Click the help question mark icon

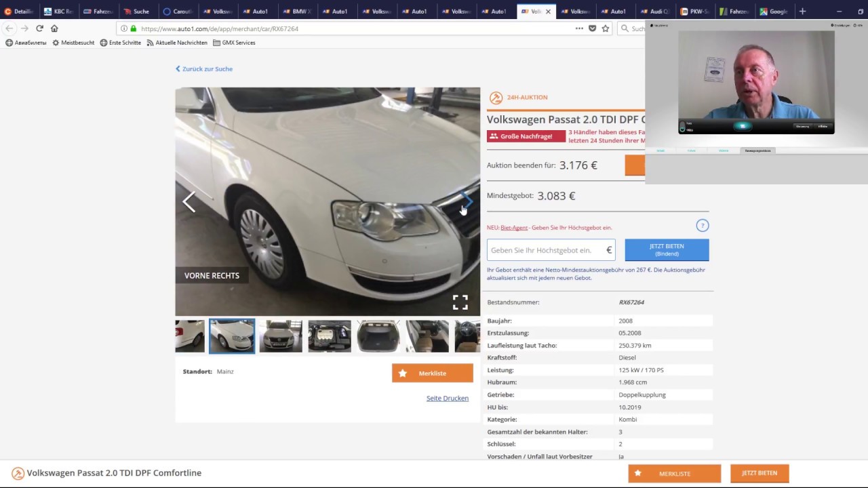pyautogui.click(x=703, y=226)
